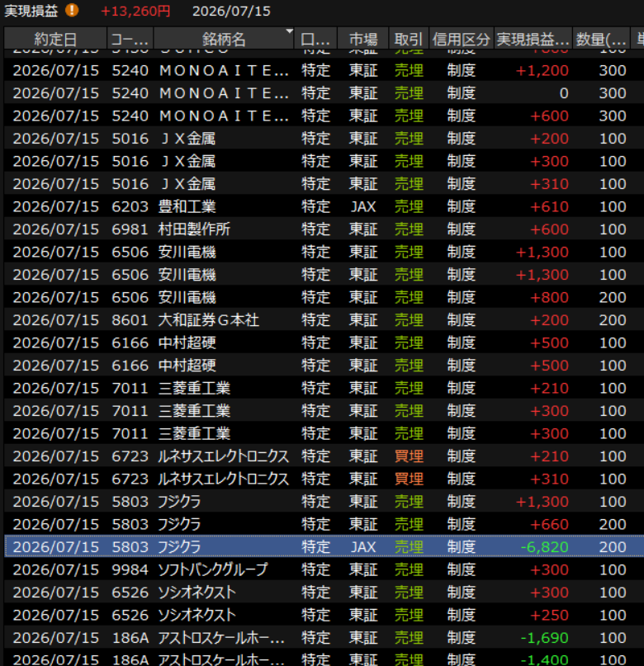Select the ルネサスエレクトロニクス row with +310 profit
644x666 pixels.
coord(324,479)
